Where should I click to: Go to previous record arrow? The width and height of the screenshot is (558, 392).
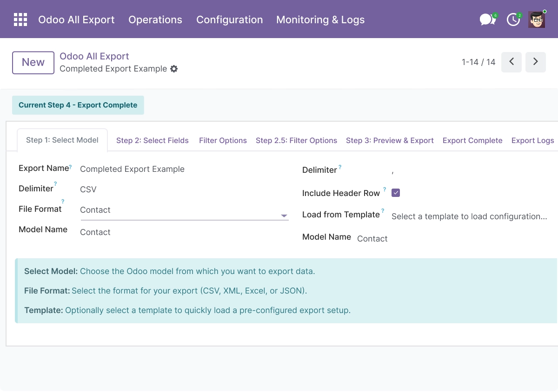point(511,62)
